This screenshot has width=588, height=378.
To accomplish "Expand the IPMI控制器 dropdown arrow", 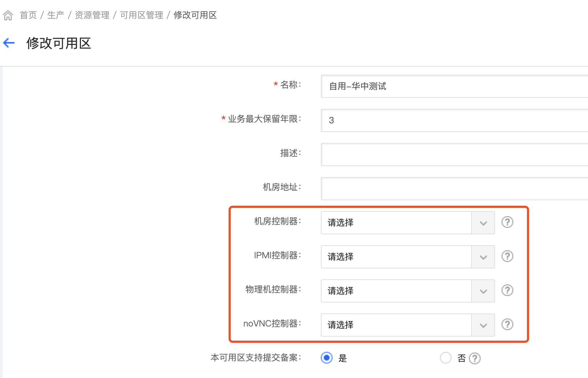I will tap(483, 257).
